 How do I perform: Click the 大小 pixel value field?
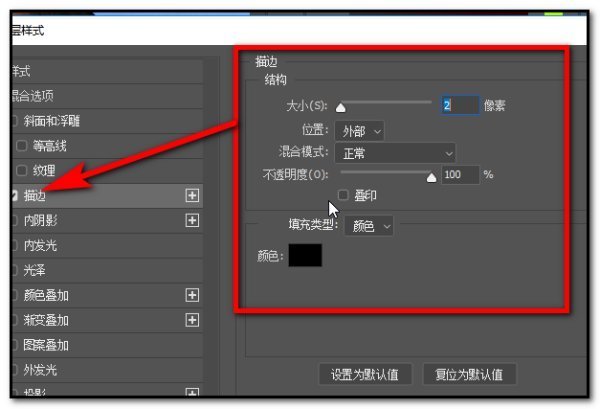pyautogui.click(x=460, y=105)
